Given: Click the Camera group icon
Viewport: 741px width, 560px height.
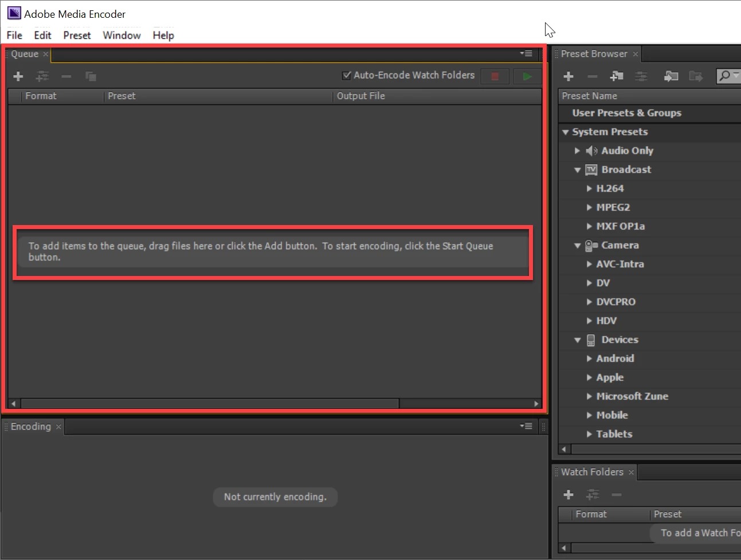Looking at the screenshot, I should click(591, 246).
